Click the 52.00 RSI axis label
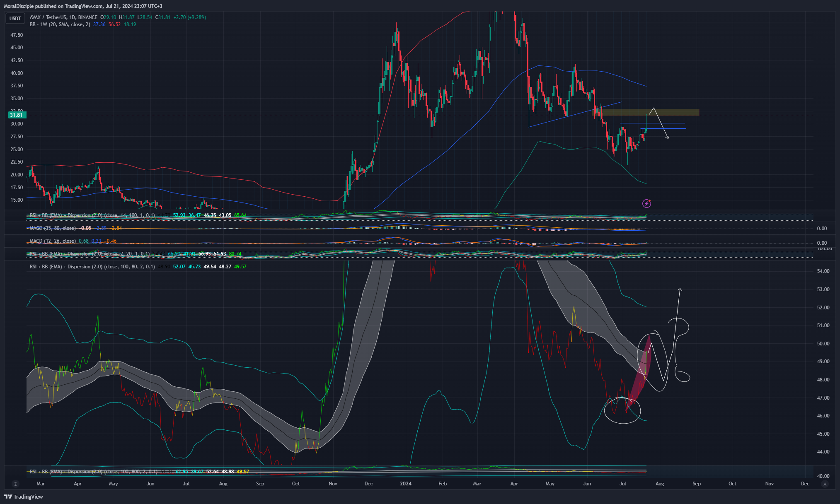The image size is (840, 504). pyautogui.click(x=823, y=308)
